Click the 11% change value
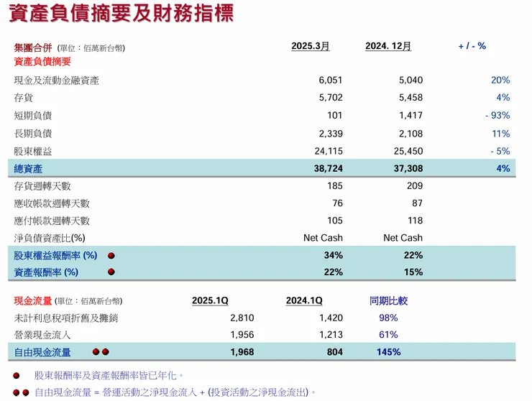This screenshot has width=532, height=401. click(501, 134)
